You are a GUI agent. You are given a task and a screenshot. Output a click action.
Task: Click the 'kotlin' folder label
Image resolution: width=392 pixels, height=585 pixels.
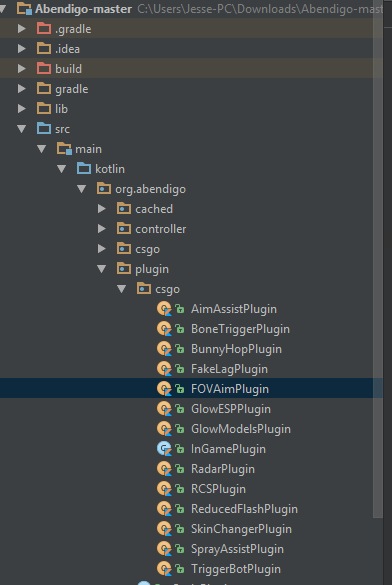[x=110, y=169]
